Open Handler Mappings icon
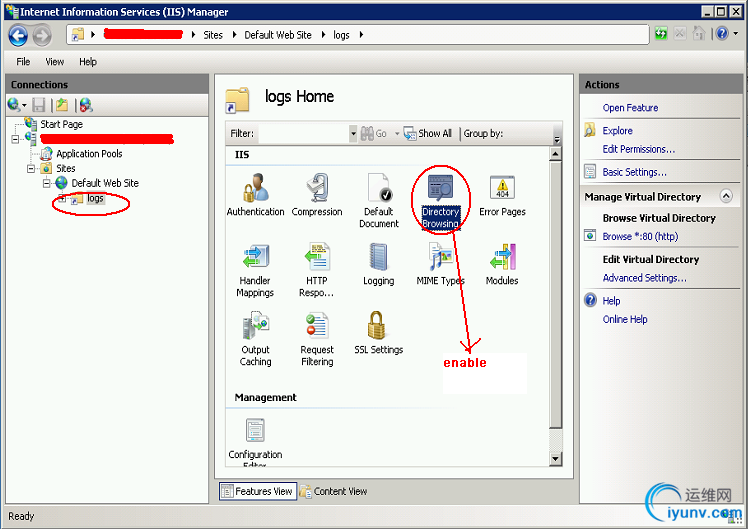 pos(255,270)
